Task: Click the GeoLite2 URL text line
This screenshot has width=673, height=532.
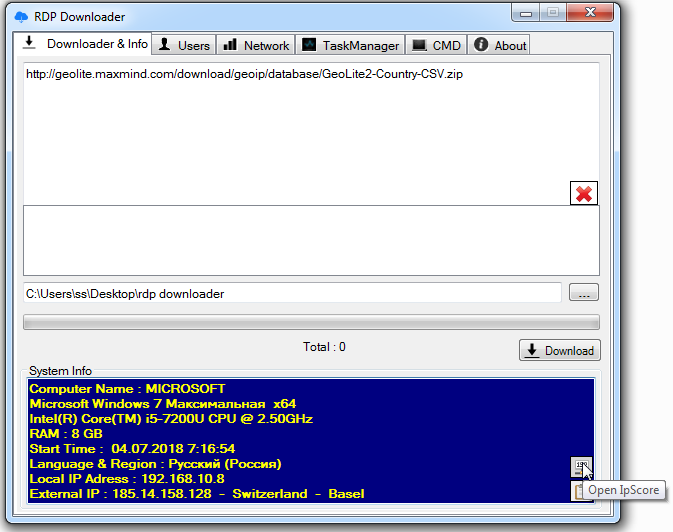Action: tap(244, 74)
